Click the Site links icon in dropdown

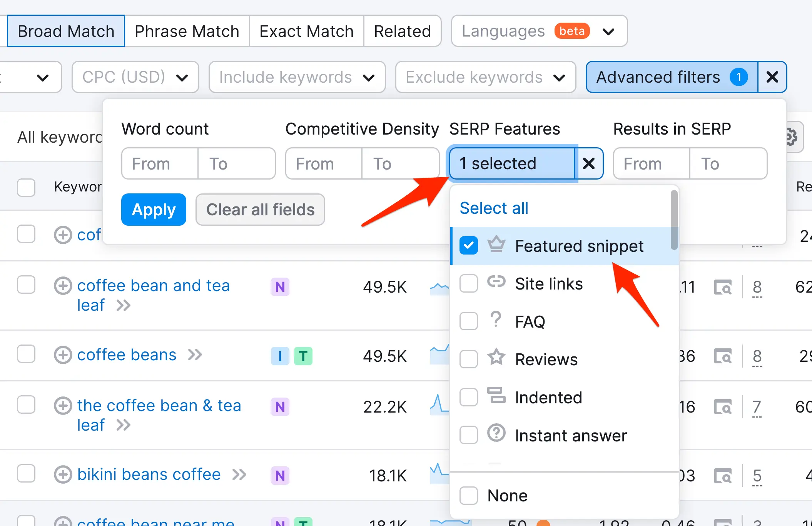(x=496, y=283)
